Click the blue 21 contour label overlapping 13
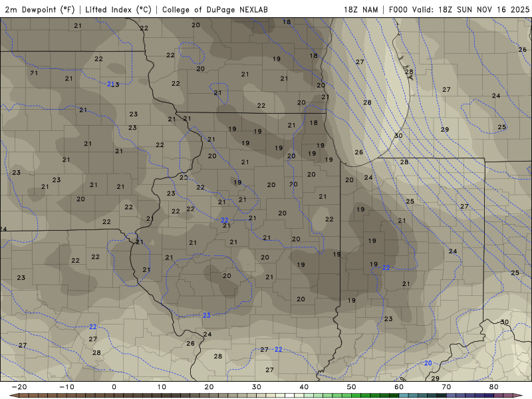532x399 pixels. pyautogui.click(x=110, y=84)
